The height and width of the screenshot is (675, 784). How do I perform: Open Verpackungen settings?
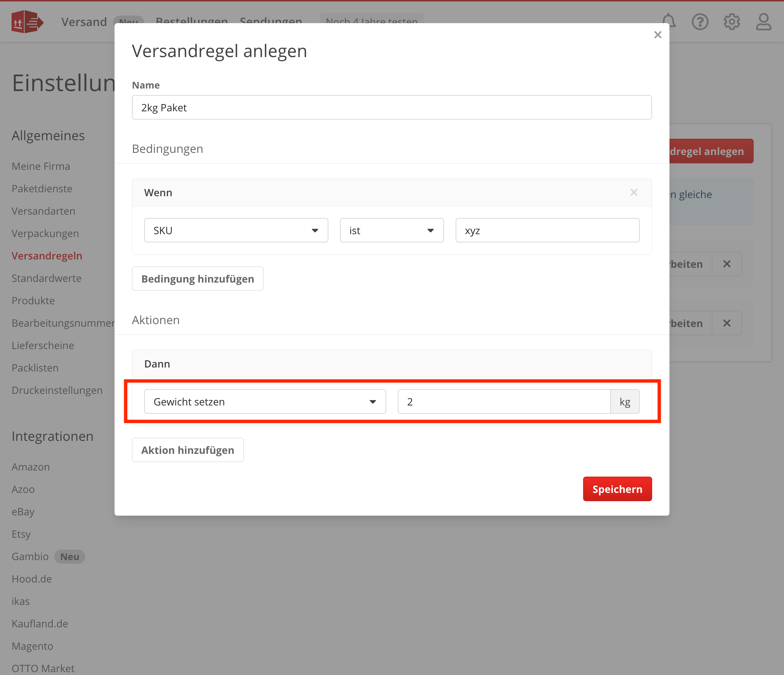pos(46,233)
